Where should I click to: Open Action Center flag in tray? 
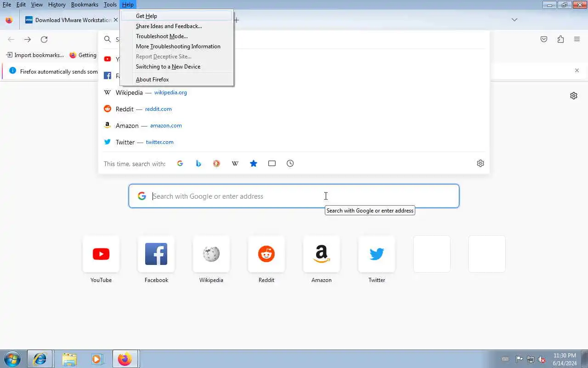[x=519, y=359]
